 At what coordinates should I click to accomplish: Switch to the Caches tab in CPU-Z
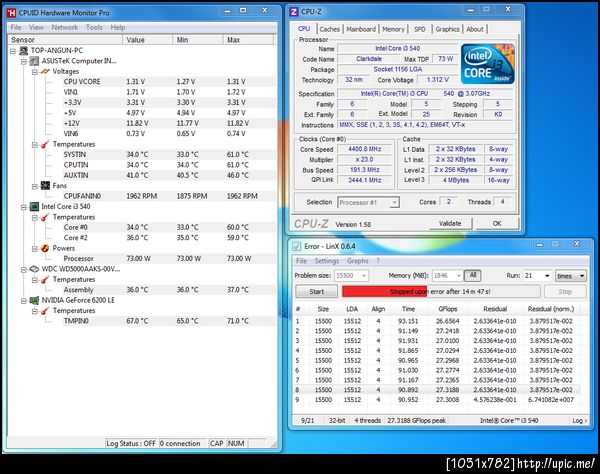[329, 29]
